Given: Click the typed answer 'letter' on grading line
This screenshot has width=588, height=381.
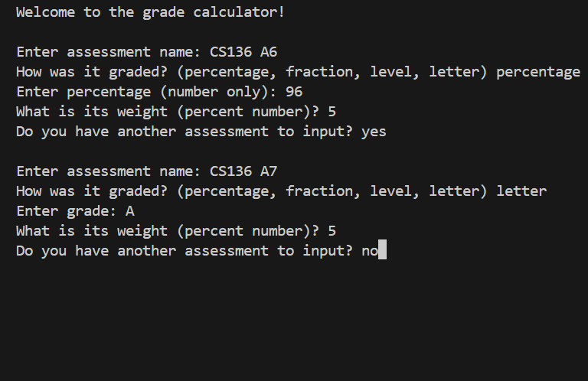Looking at the screenshot, I should point(521,191).
